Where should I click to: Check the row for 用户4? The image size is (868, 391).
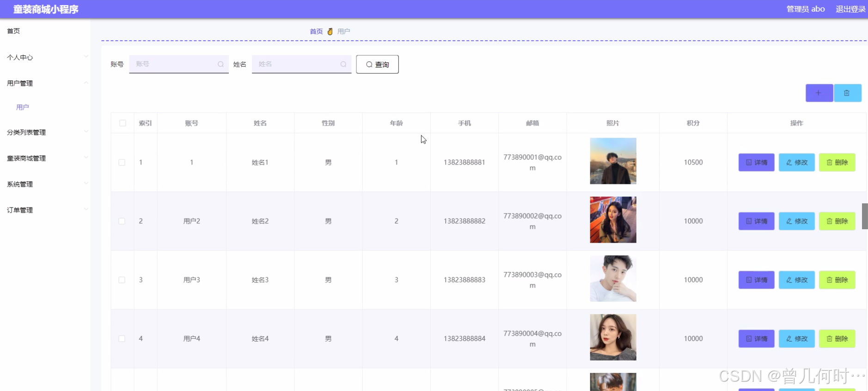point(122,338)
